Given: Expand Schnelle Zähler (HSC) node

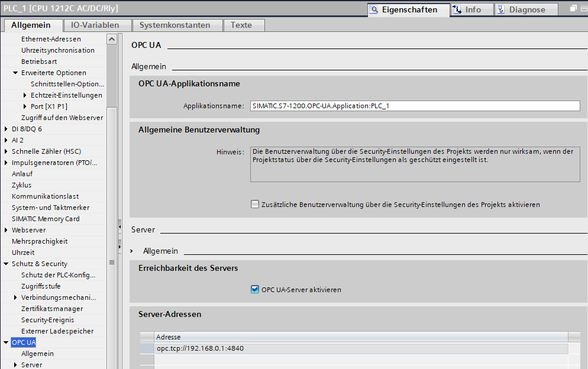Looking at the screenshot, I should pos(6,151).
